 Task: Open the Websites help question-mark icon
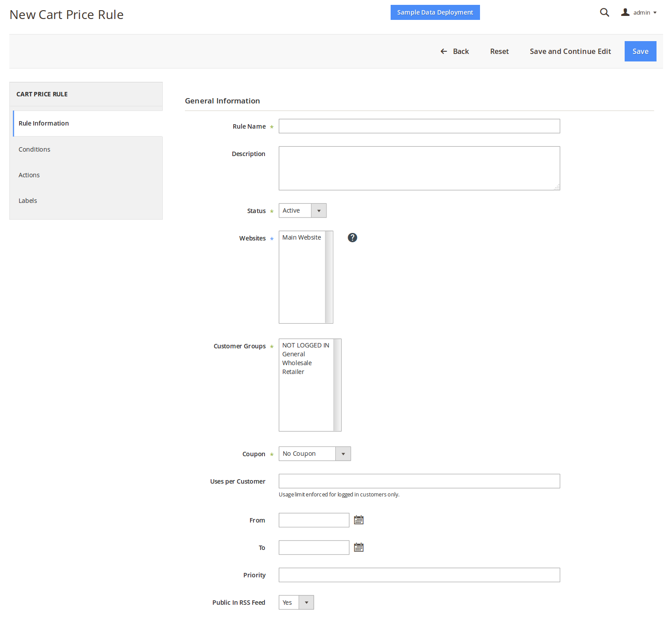pyautogui.click(x=352, y=237)
